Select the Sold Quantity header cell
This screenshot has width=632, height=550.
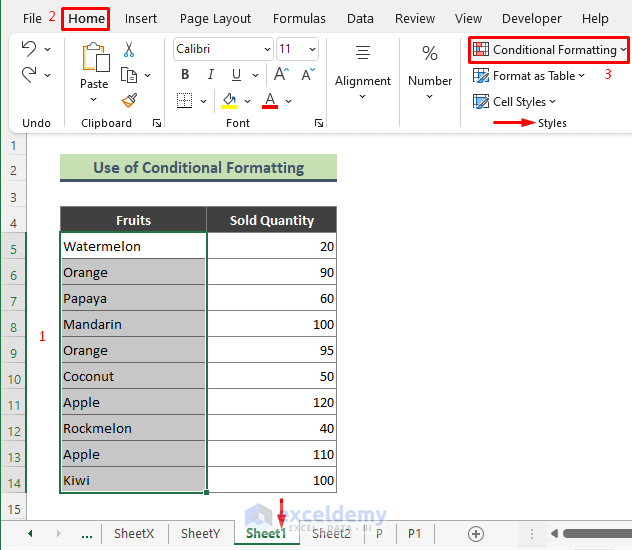[x=272, y=220]
